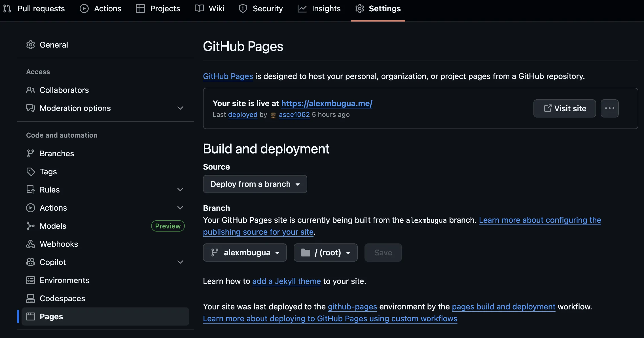Click the Insights graph icon
This screenshot has height=338, width=644.
(x=302, y=8)
